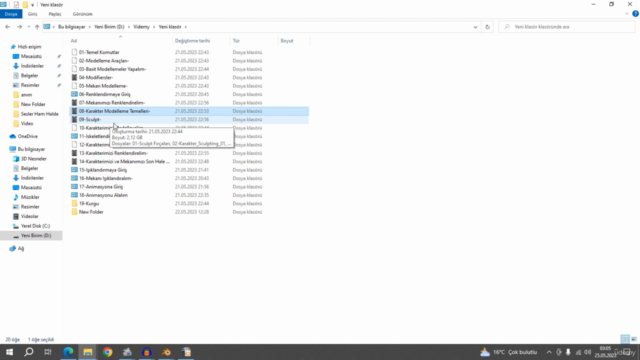Image resolution: width=640 pixels, height=360 pixels.
Task: Open Resimler under quick access
Action: pyautogui.click(x=30, y=85)
